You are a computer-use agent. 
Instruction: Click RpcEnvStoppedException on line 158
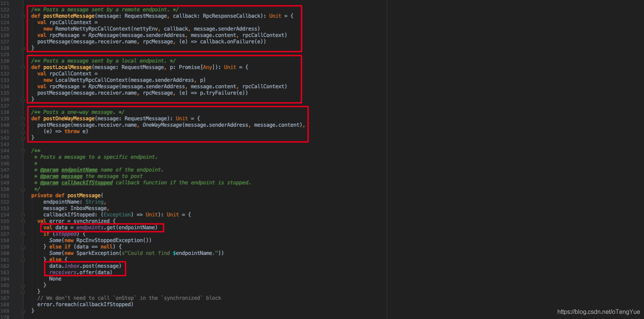[110, 241]
